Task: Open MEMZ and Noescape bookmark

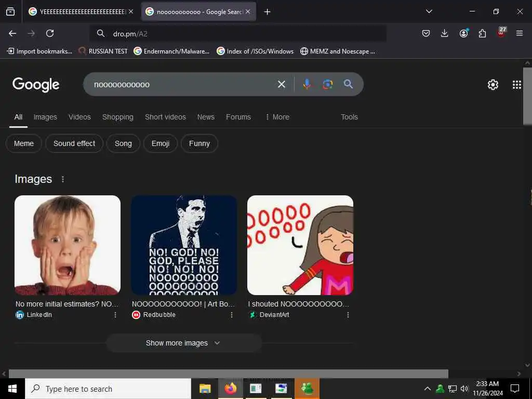Action: 338,51
